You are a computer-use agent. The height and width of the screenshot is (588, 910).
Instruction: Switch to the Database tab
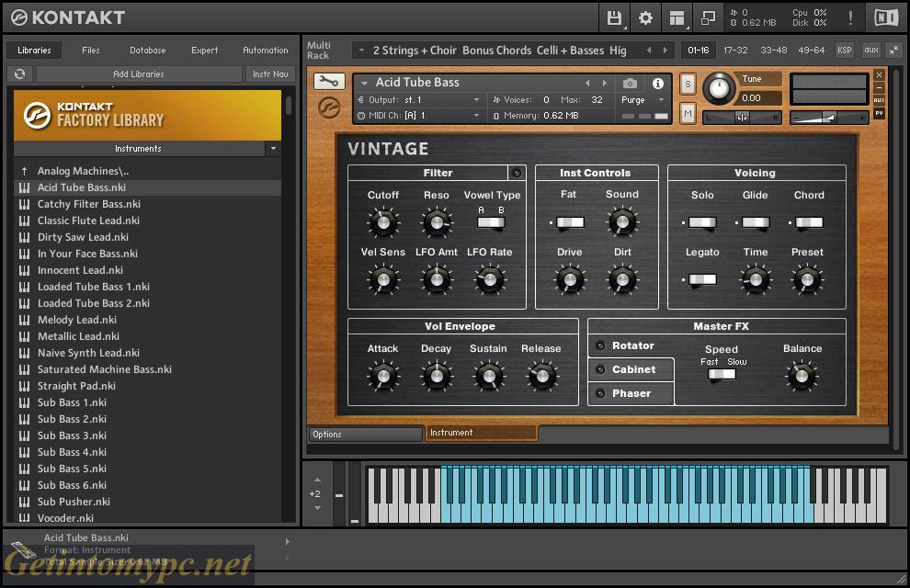[148, 51]
